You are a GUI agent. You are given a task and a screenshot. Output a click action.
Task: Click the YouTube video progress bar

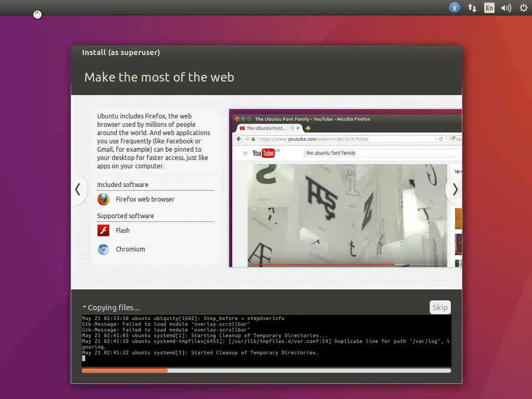348,264
